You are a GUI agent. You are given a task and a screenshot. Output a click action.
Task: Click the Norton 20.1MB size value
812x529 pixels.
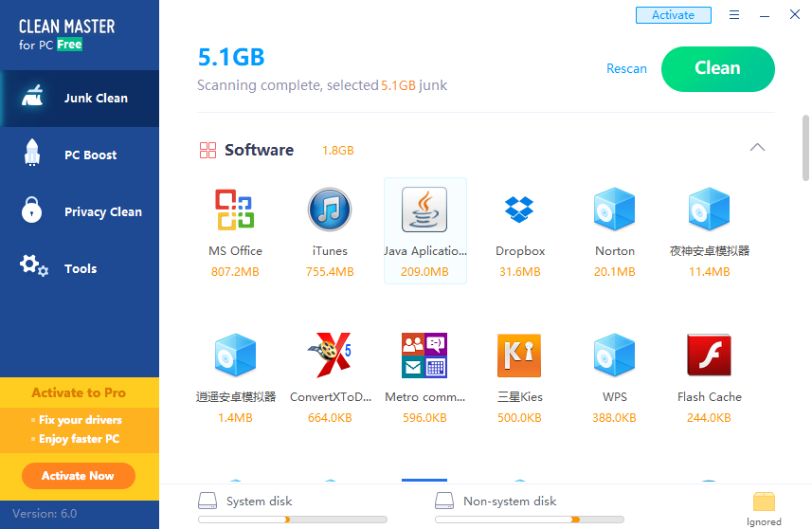pos(614,272)
